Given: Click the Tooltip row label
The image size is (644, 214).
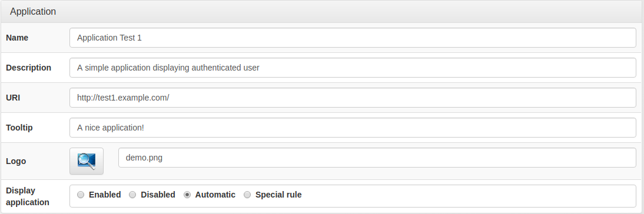Looking at the screenshot, I should click(x=19, y=128).
